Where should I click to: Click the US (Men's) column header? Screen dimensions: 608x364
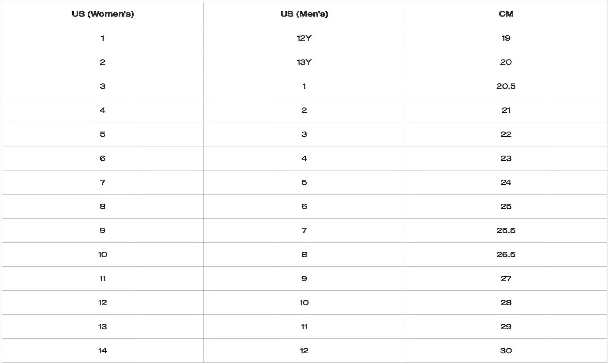(x=304, y=14)
